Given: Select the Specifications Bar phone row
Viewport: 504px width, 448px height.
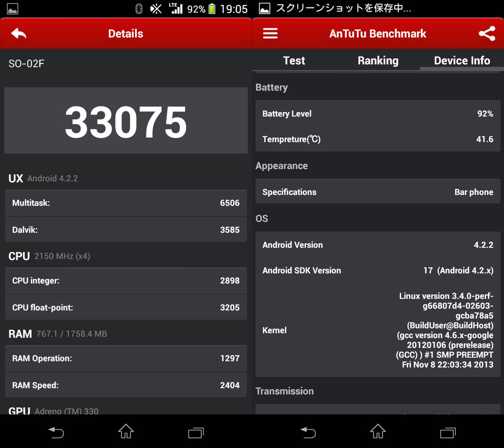Looking at the screenshot, I should coord(378,192).
